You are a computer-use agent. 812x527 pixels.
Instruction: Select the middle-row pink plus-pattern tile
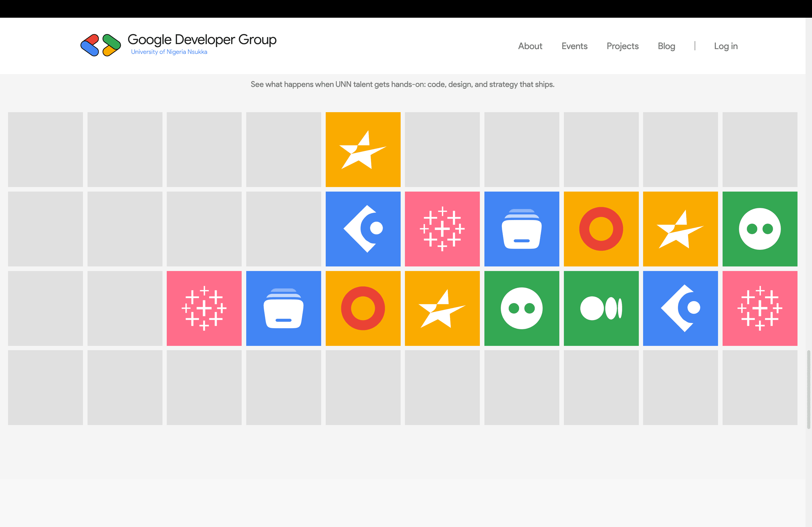pos(442,229)
